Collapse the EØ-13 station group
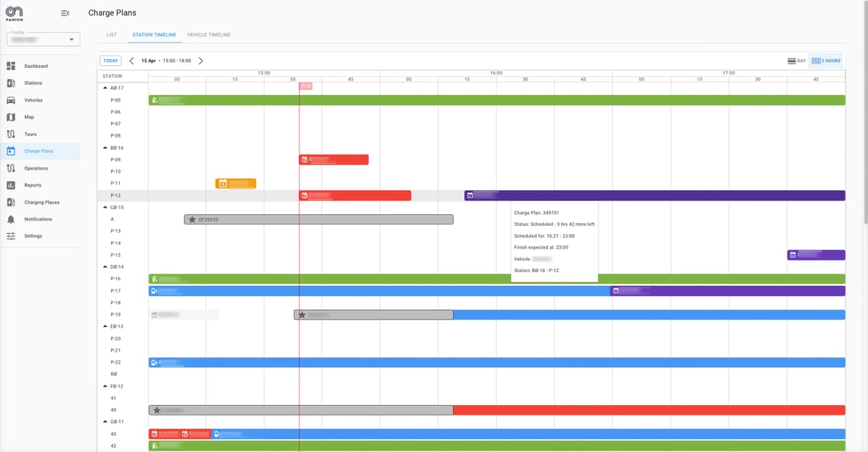The height and width of the screenshot is (452, 868). point(105,326)
